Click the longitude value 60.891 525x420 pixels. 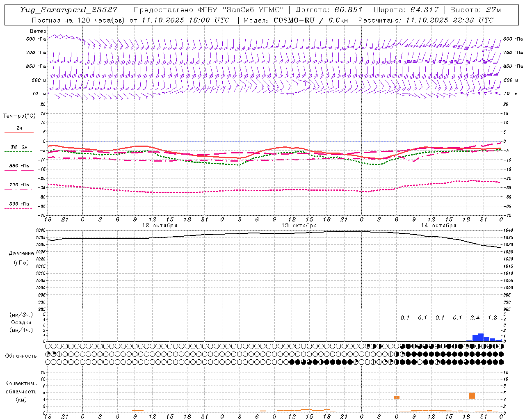348,10
